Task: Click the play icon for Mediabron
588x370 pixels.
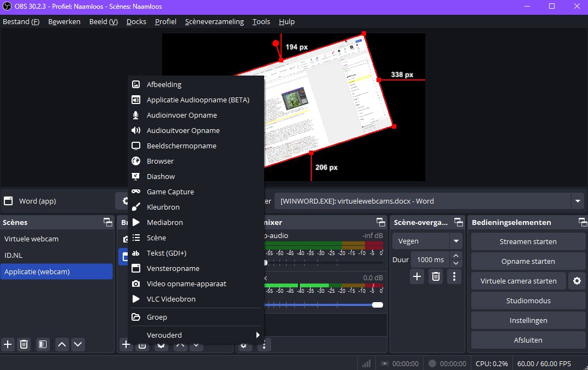Action: pos(136,222)
